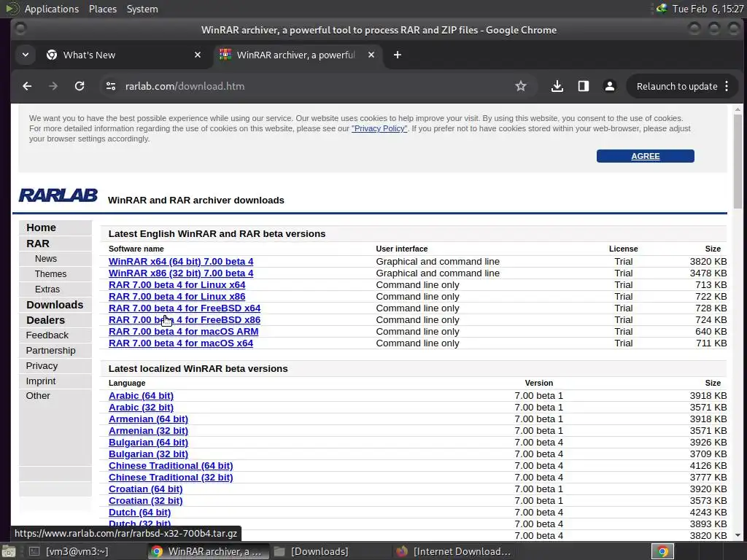Open Downloads in the sidebar
Image resolution: width=747 pixels, height=560 pixels.
coord(55,305)
